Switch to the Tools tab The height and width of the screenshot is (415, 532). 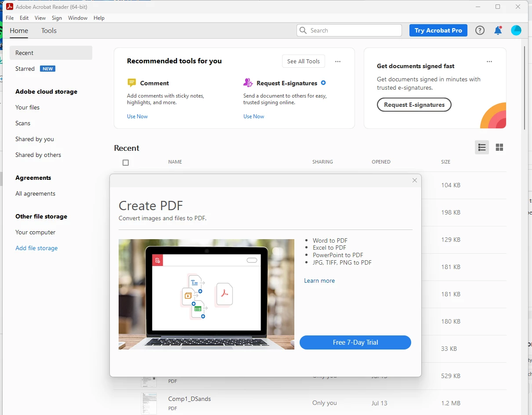(x=49, y=31)
